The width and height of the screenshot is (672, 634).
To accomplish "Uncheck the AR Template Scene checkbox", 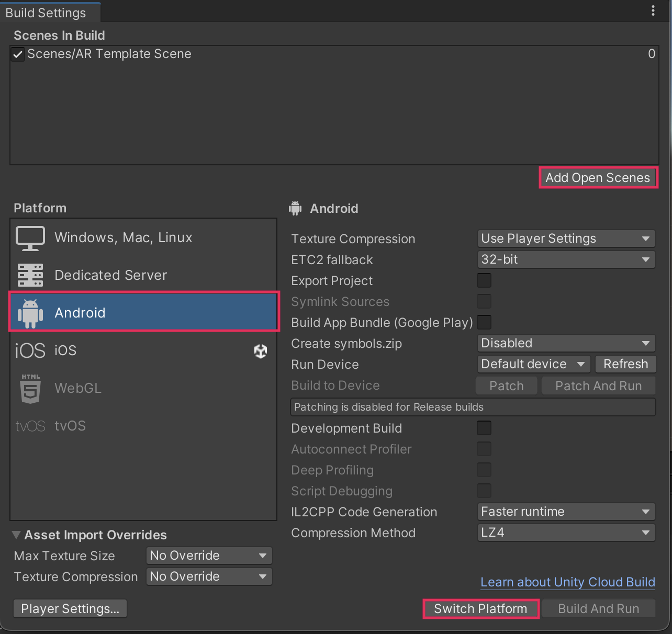I will point(18,54).
